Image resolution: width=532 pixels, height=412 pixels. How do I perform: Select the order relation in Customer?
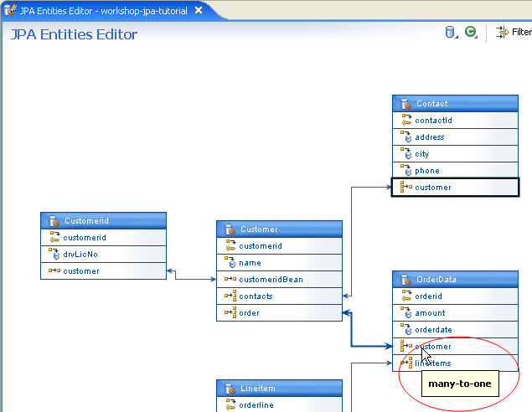[x=279, y=312]
